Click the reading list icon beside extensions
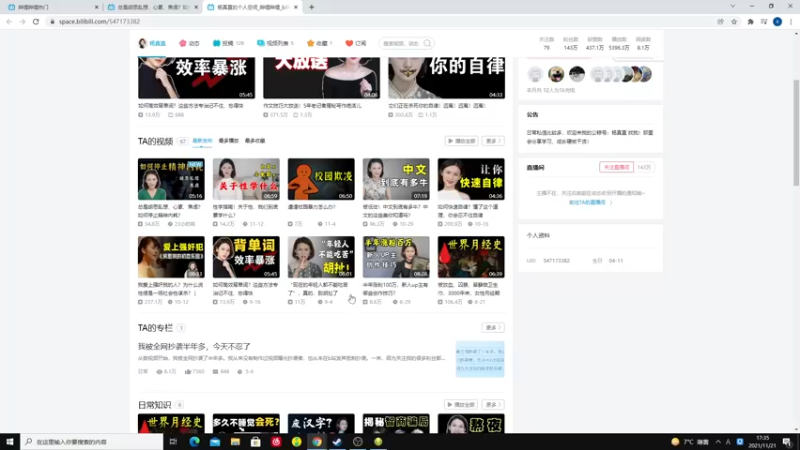The height and width of the screenshot is (450, 800). 764,21
